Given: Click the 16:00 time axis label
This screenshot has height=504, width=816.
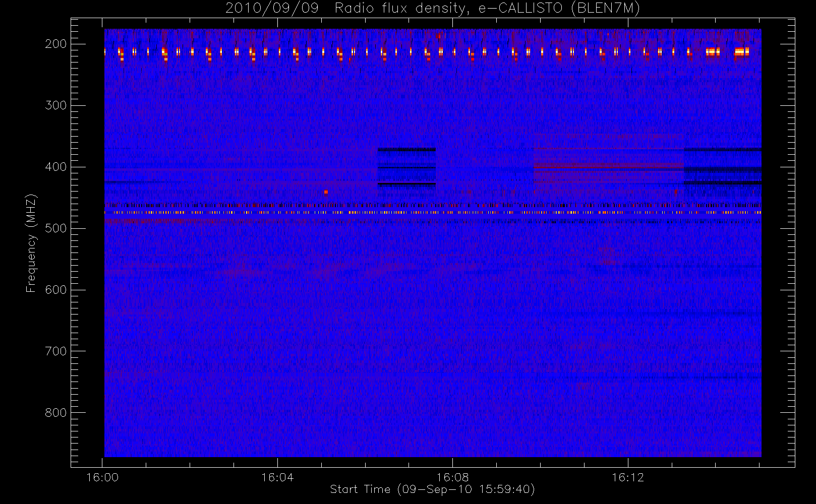Looking at the screenshot, I should (x=102, y=477).
